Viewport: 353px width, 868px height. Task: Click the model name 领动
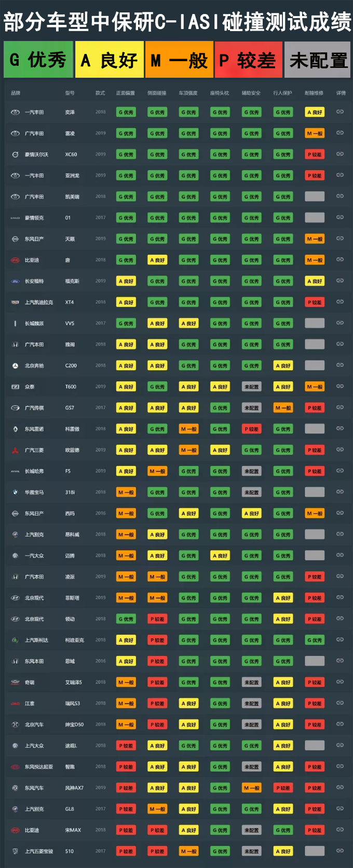(x=70, y=619)
